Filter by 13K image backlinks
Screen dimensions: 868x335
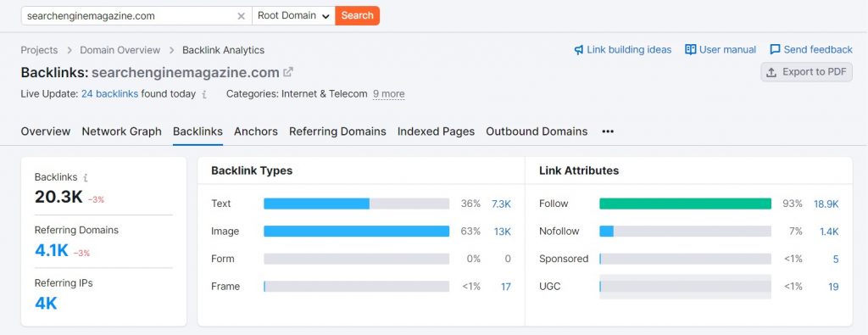tap(503, 232)
